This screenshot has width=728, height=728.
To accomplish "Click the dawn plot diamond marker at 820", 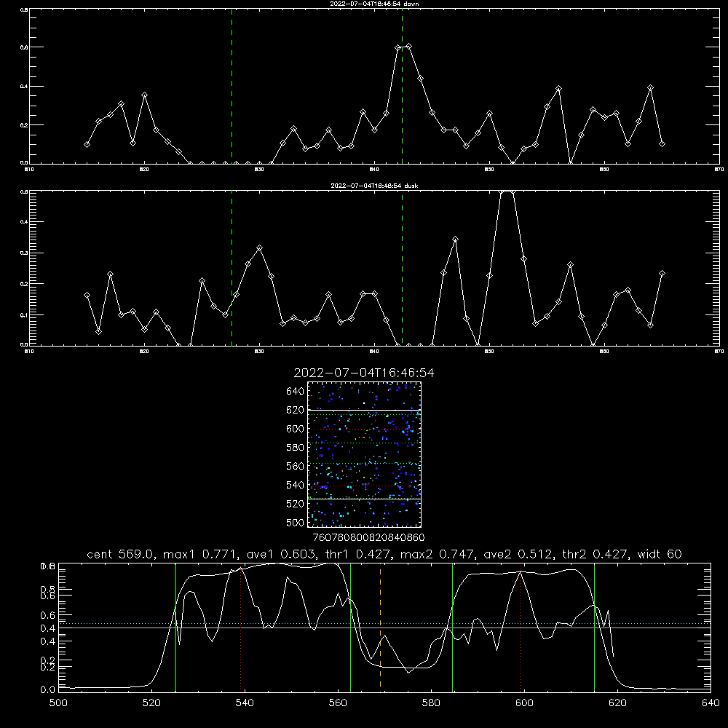I will pyautogui.click(x=144, y=95).
